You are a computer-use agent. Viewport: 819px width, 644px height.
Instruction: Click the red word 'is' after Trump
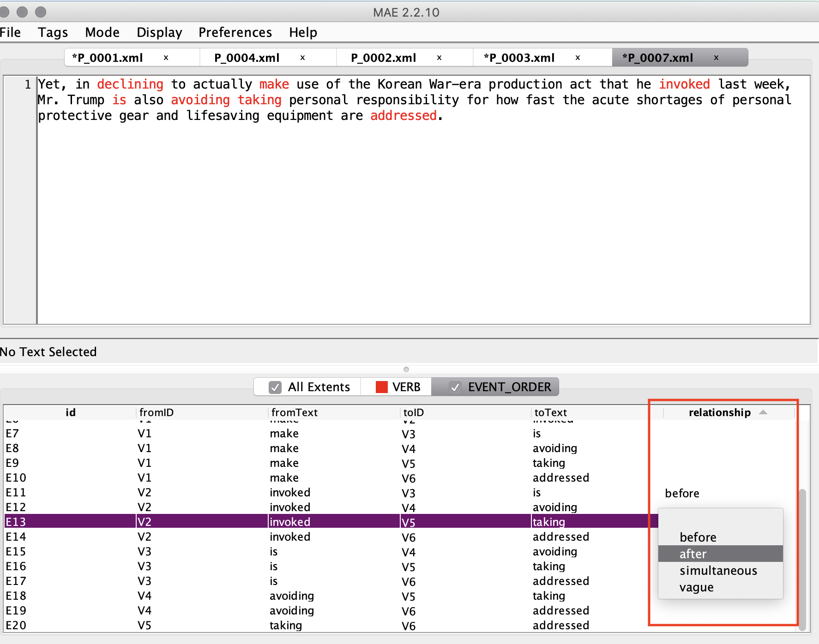coord(119,100)
